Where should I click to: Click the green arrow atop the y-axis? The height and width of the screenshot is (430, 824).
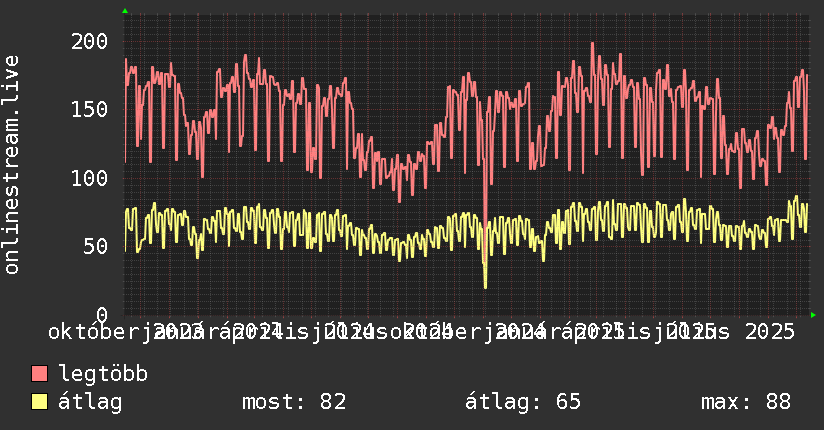click(125, 11)
